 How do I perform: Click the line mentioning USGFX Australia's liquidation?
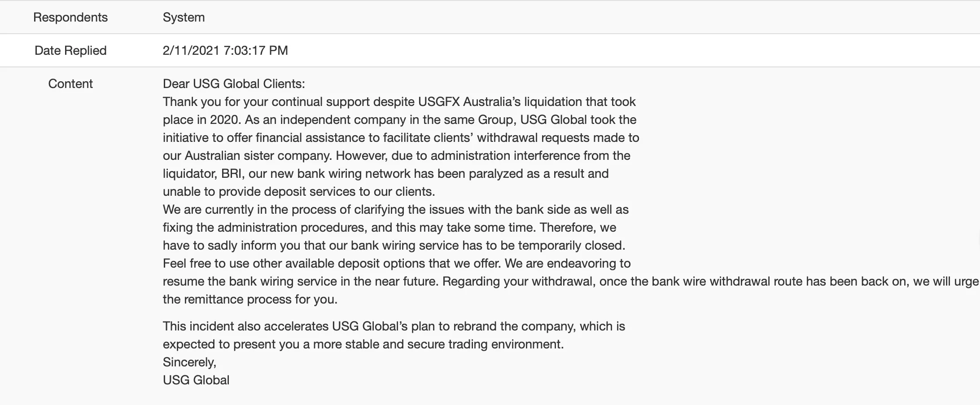(399, 101)
